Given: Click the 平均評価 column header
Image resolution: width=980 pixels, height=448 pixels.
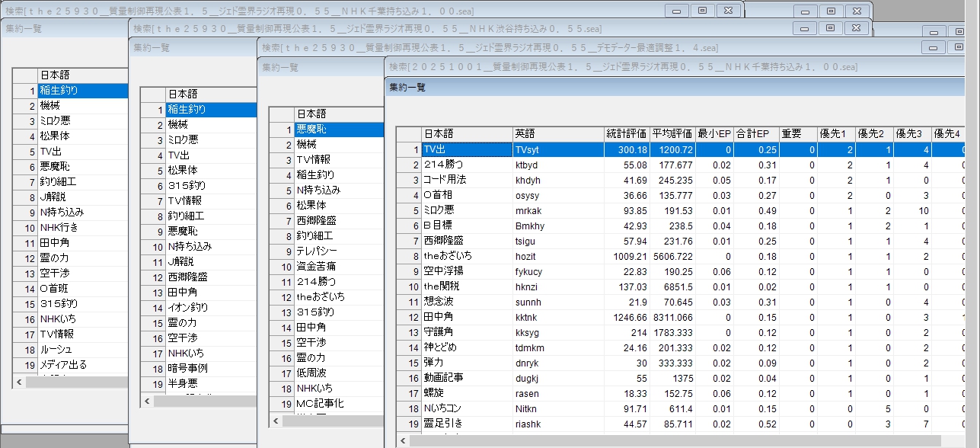Looking at the screenshot, I should [672, 133].
